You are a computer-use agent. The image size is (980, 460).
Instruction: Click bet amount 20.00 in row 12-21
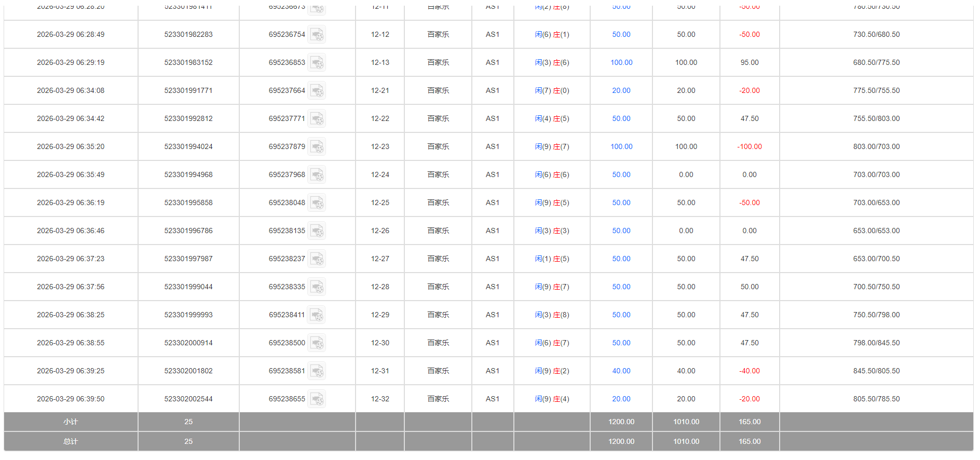[x=621, y=90]
